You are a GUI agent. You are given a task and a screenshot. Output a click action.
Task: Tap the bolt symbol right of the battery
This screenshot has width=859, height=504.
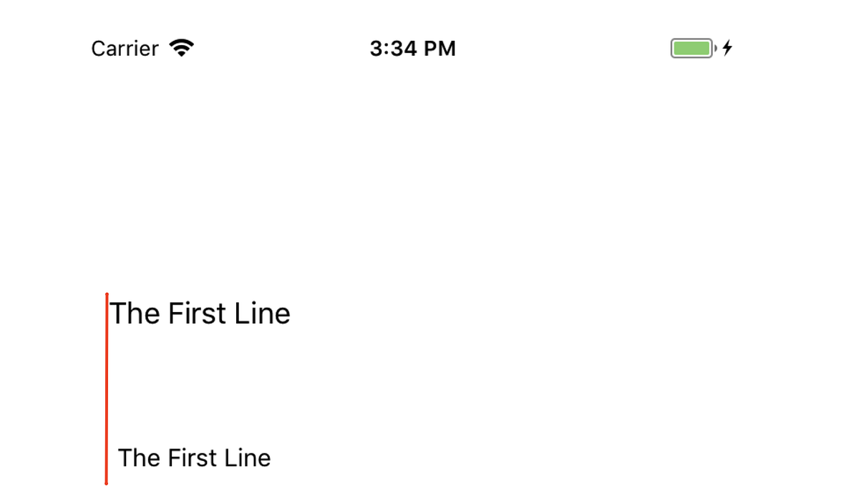tap(727, 48)
